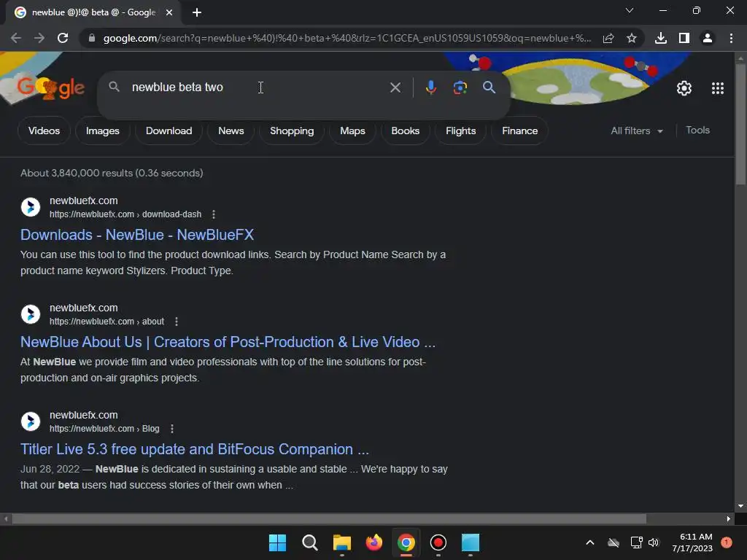Open Downloads - NewBlue - NewBlueFX link
This screenshot has height=560, width=747.
(x=137, y=235)
